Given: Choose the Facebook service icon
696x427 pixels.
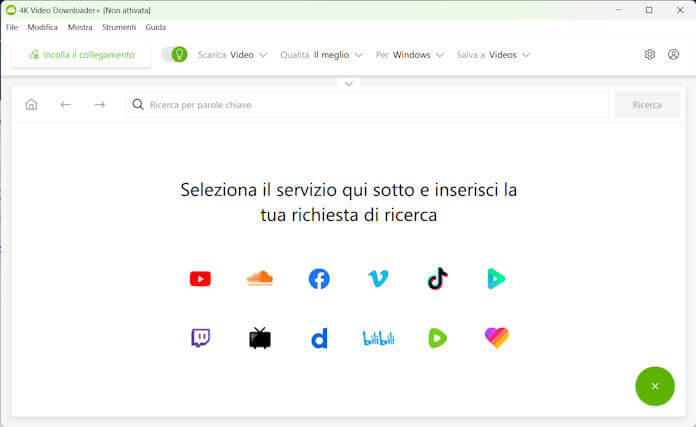Looking at the screenshot, I should (x=319, y=279).
